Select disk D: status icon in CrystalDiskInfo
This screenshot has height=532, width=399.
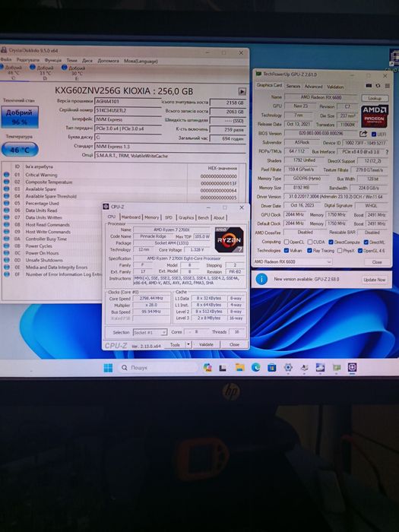pyautogui.click(x=33, y=67)
